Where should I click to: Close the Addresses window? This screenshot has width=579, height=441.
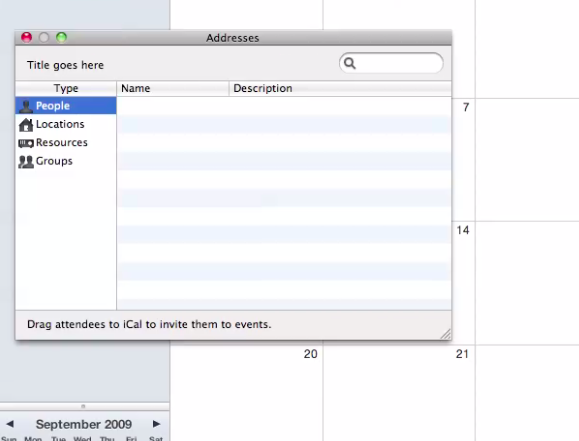(27, 37)
